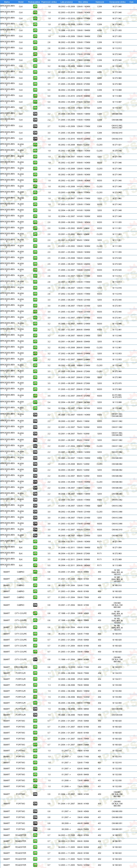Image resolution: width=137 pixels, height=868 pixels.
Task: Click the Nadwozie column header
Action: tap(100, 2)
